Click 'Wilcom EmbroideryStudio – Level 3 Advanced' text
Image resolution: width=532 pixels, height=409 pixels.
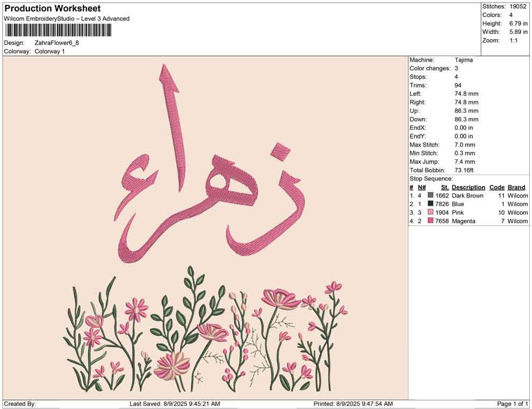(x=67, y=19)
